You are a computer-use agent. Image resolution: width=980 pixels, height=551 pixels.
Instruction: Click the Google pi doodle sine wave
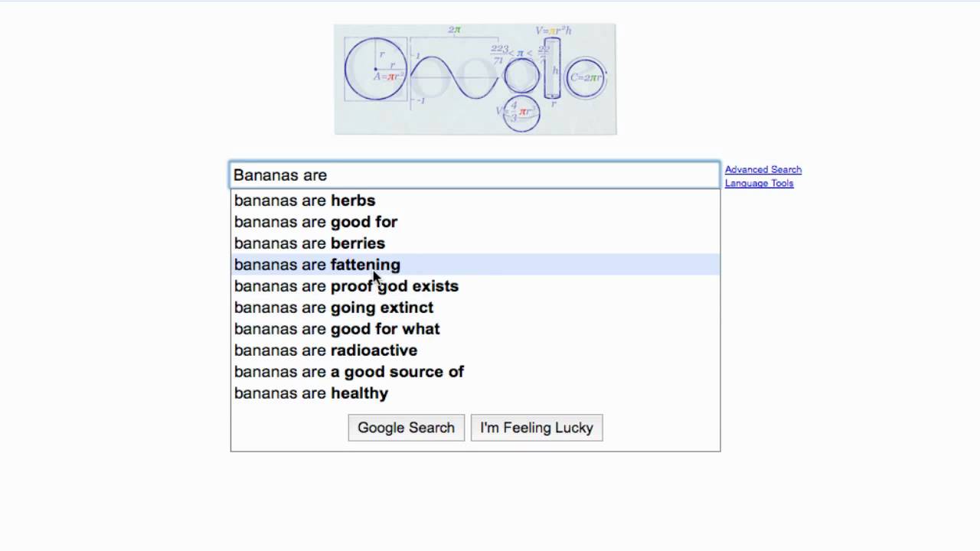pos(453,77)
